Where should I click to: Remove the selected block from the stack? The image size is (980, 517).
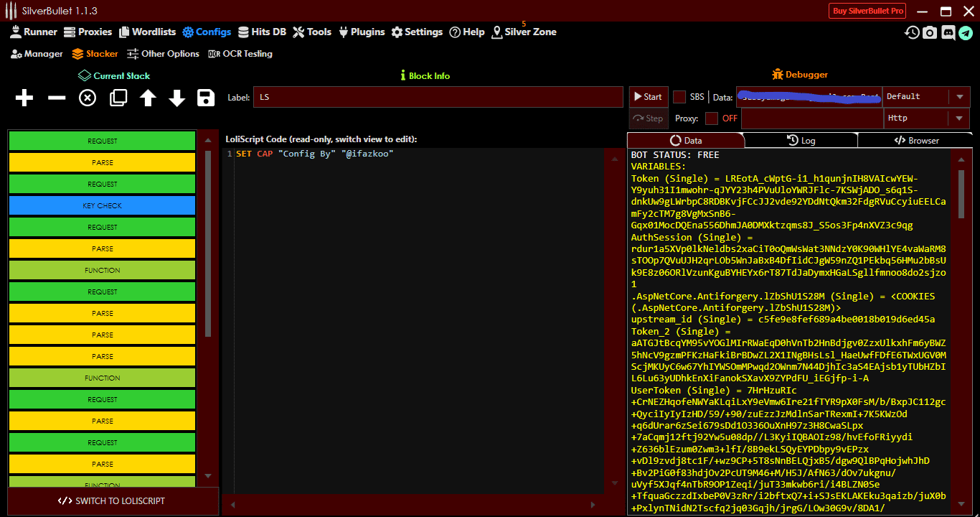pyautogui.click(x=55, y=98)
